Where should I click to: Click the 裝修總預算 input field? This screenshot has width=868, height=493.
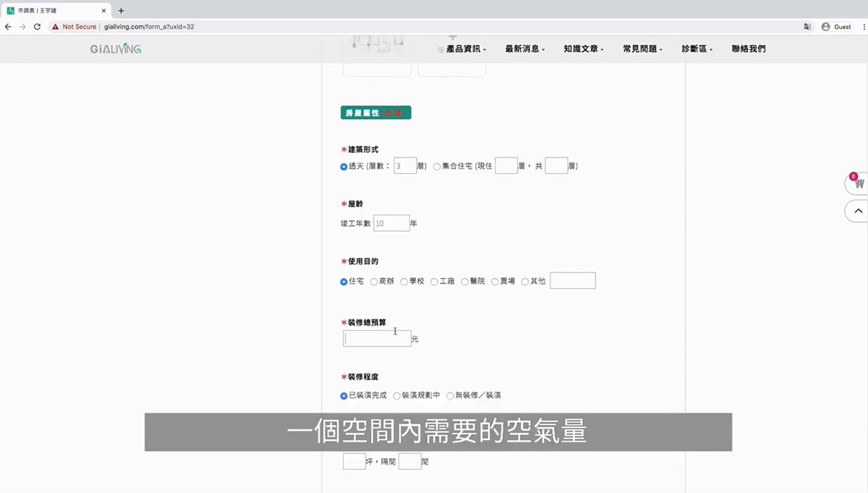point(377,338)
